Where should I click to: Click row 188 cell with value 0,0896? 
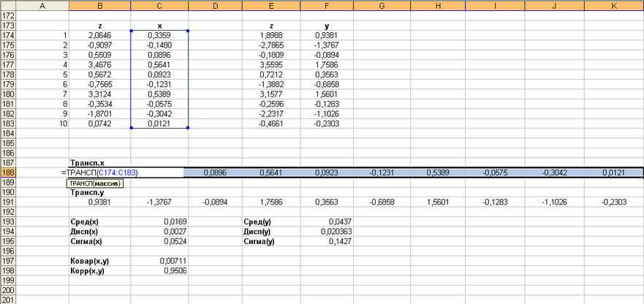click(215, 172)
